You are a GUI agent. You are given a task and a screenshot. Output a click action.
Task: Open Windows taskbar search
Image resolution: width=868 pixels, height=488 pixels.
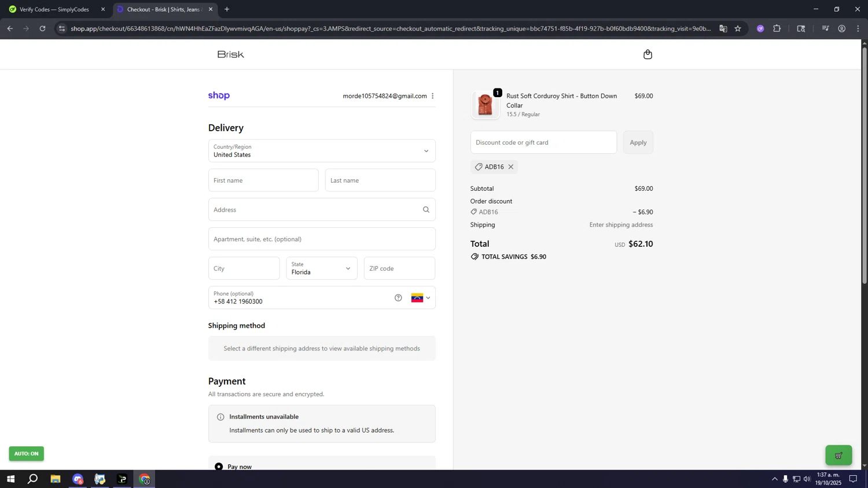pos(33,479)
